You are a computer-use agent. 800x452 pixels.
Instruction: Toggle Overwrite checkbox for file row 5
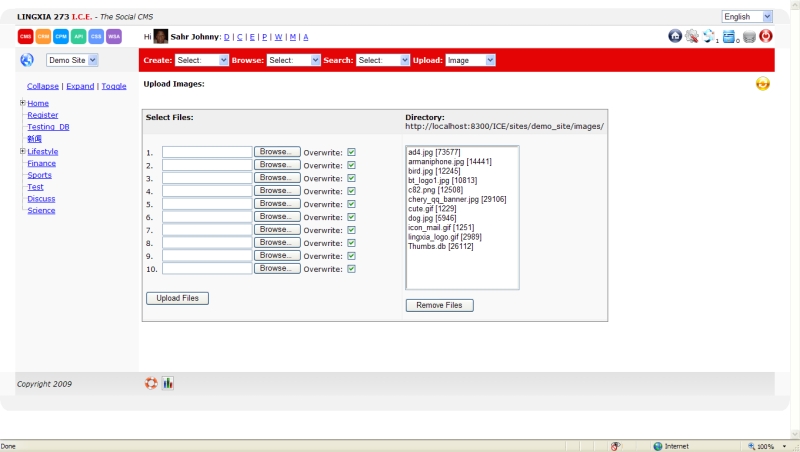352,204
